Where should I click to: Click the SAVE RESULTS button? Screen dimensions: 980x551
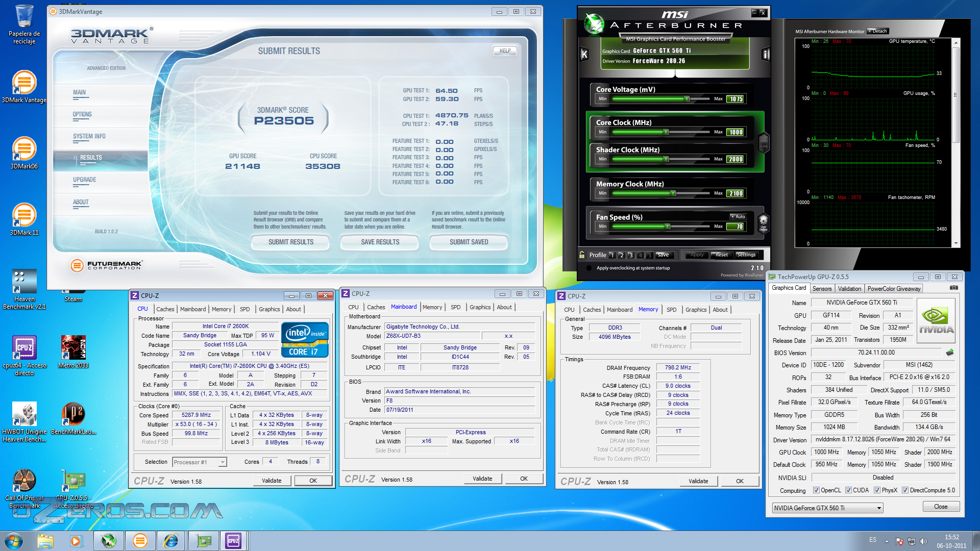(380, 242)
